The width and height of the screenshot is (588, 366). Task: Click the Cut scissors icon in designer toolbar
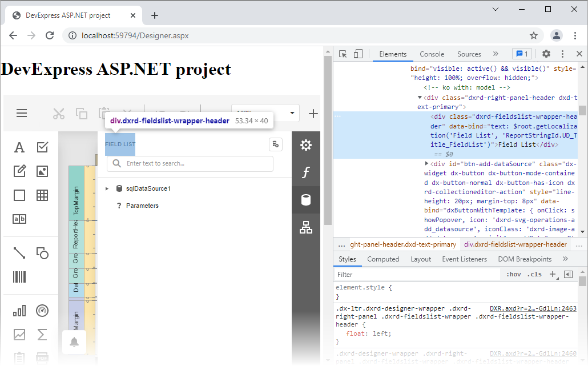point(58,113)
